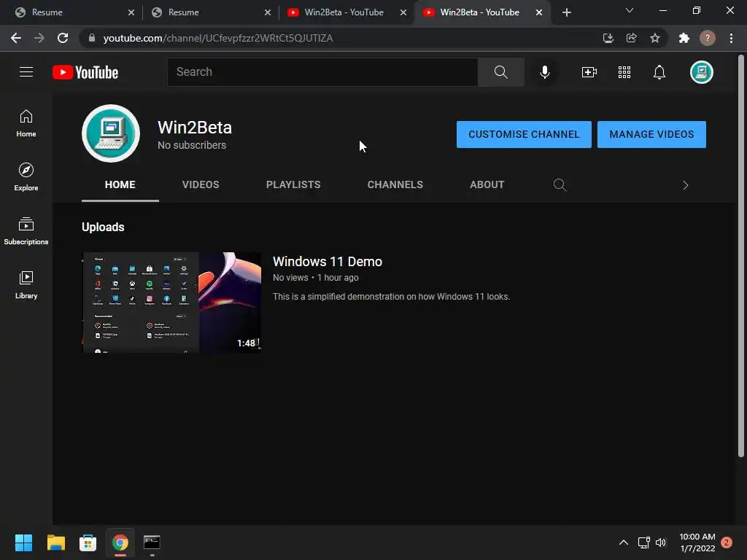This screenshot has width=747, height=560.
Task: Open Windows 11 Demo video thumbnail
Action: (x=171, y=303)
